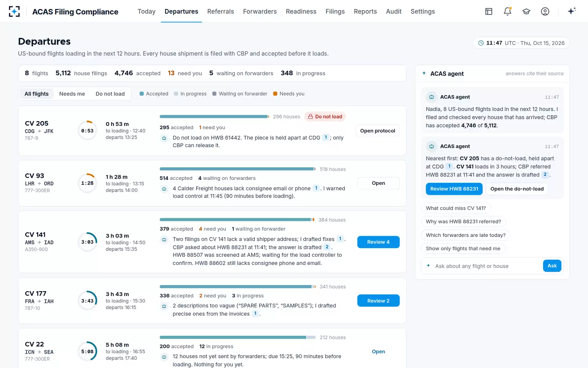The image size is (588, 368).
Task: Switch to the Do not load filter
Action: point(110,94)
